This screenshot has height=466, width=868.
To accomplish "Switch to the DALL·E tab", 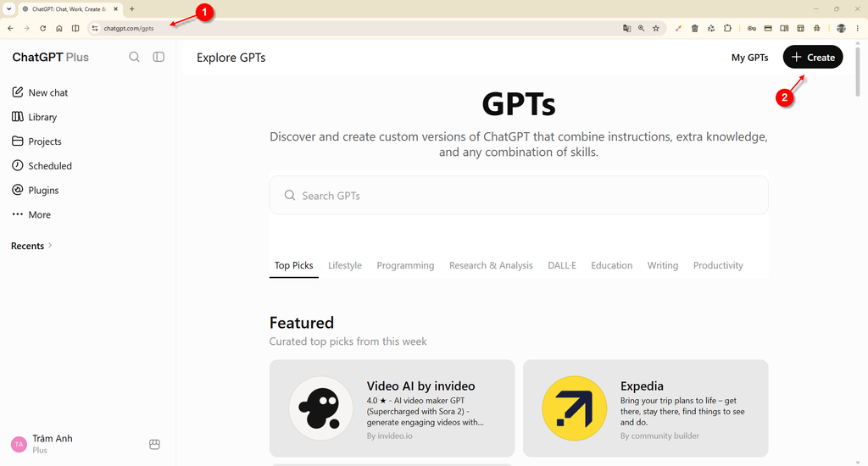I will click(562, 266).
